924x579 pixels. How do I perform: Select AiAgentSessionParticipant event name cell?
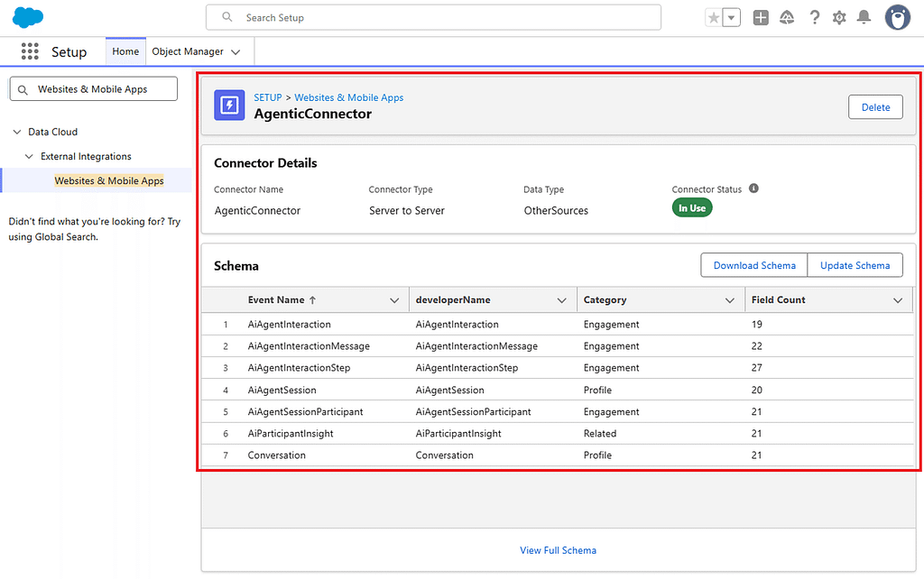coord(305,412)
